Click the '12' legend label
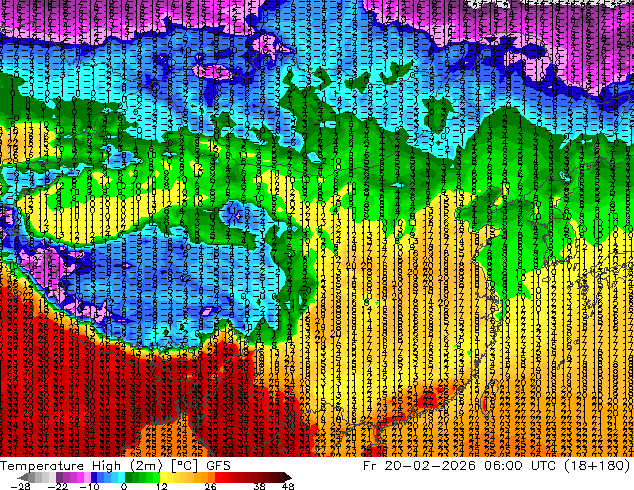 pos(162,486)
